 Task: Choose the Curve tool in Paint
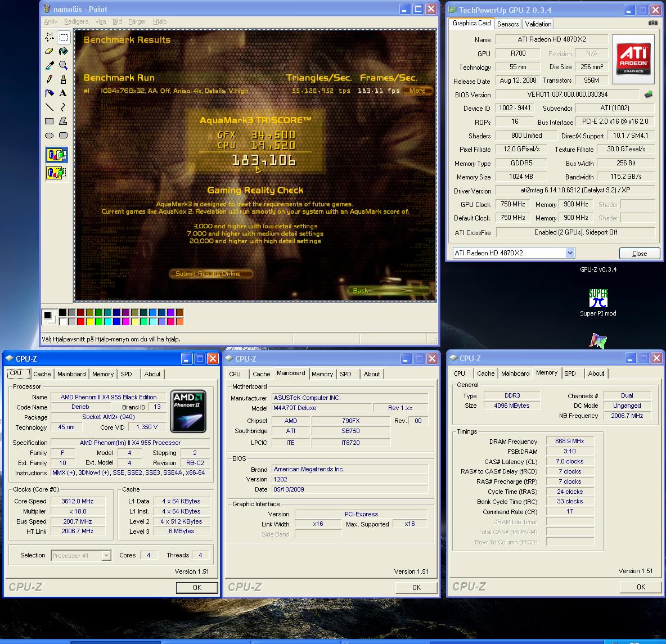tap(64, 107)
